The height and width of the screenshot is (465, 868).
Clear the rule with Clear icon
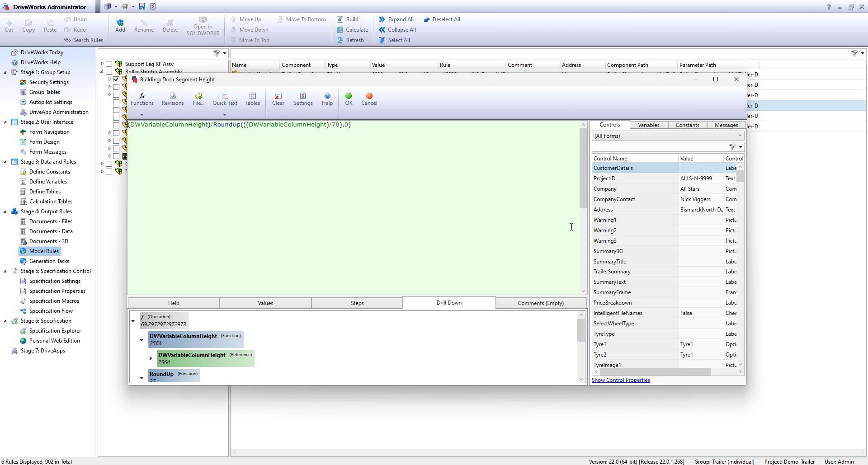click(x=278, y=99)
